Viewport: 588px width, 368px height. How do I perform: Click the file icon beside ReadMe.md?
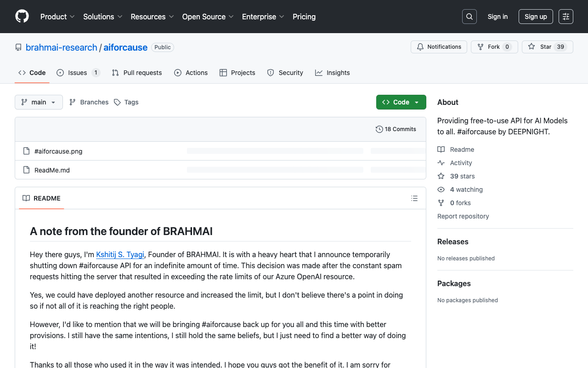[x=26, y=170]
